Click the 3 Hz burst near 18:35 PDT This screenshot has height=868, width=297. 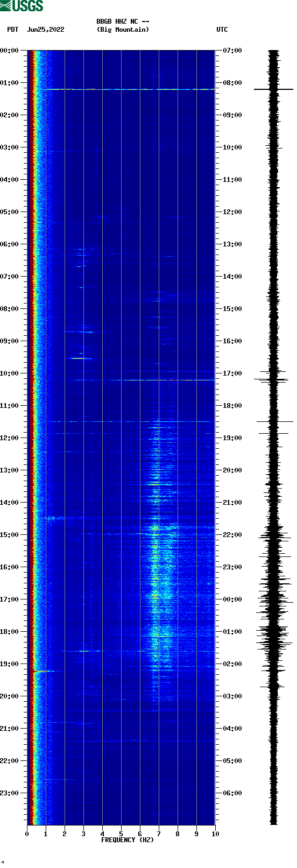83,651
